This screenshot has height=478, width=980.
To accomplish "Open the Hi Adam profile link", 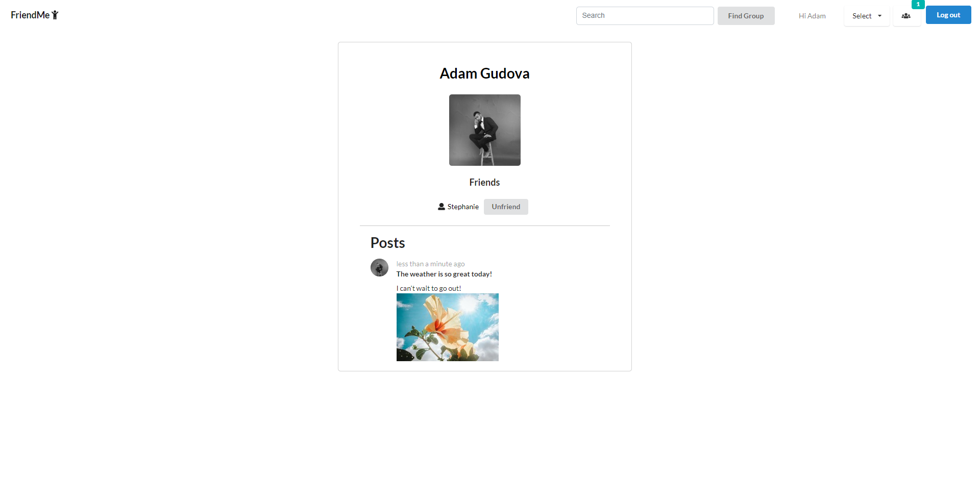I will tap(812, 16).
